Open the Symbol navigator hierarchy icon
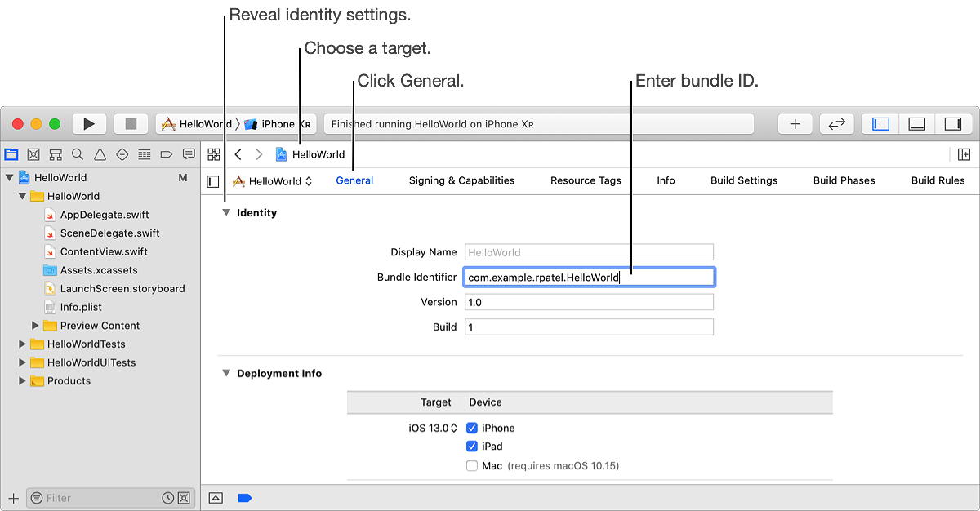 56,154
